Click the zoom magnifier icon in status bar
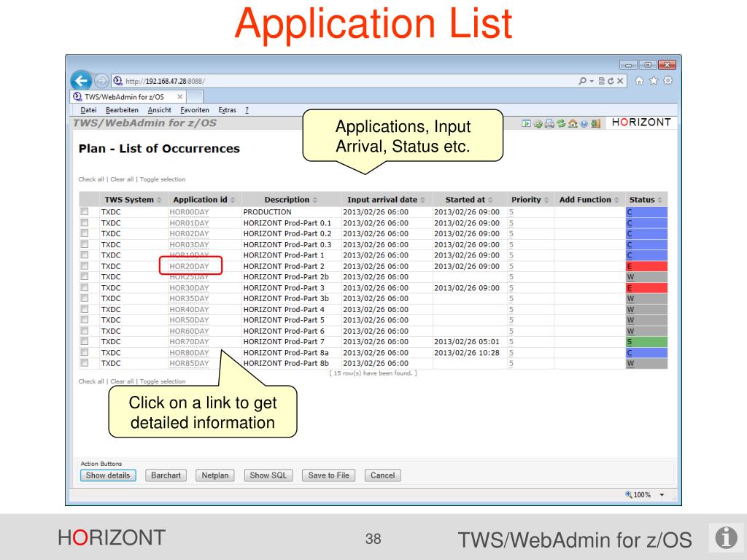The height and width of the screenshot is (560, 747). [x=628, y=495]
